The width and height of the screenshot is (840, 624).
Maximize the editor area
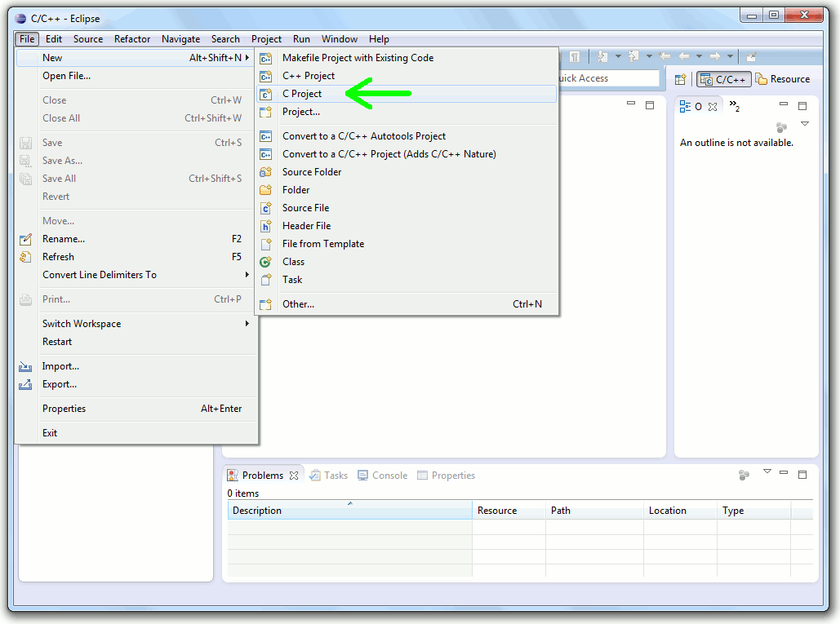tap(650, 105)
